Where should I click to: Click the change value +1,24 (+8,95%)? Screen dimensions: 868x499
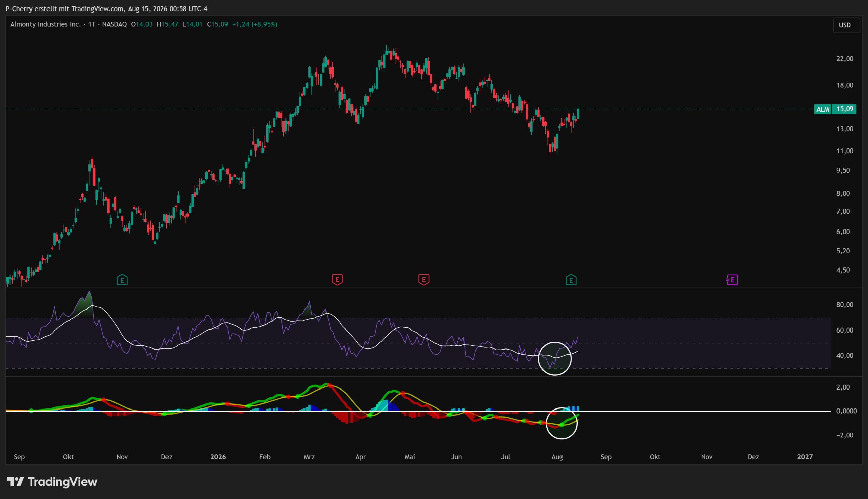click(x=255, y=24)
